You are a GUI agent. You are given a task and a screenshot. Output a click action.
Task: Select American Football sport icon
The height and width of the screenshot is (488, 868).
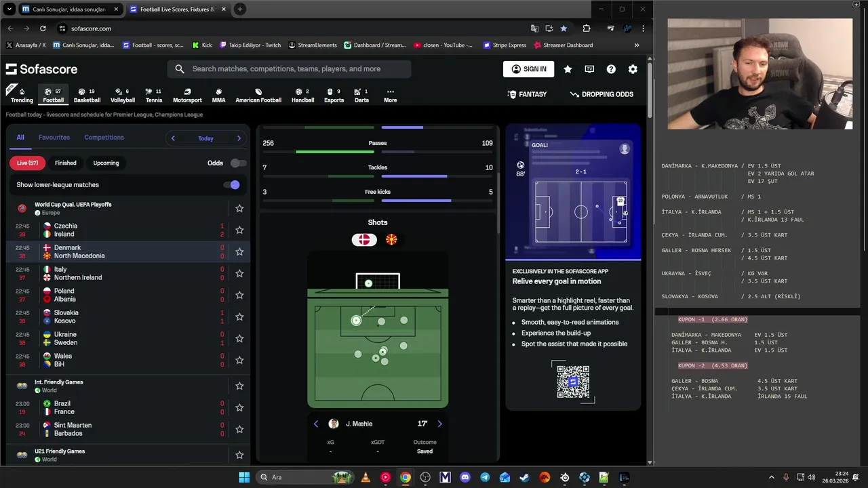point(258,95)
